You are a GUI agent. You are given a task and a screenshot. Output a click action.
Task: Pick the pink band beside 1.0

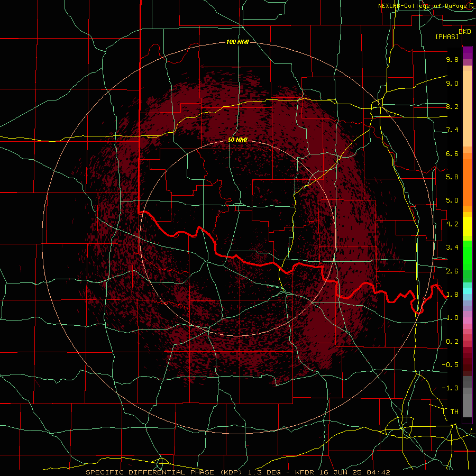point(467,321)
